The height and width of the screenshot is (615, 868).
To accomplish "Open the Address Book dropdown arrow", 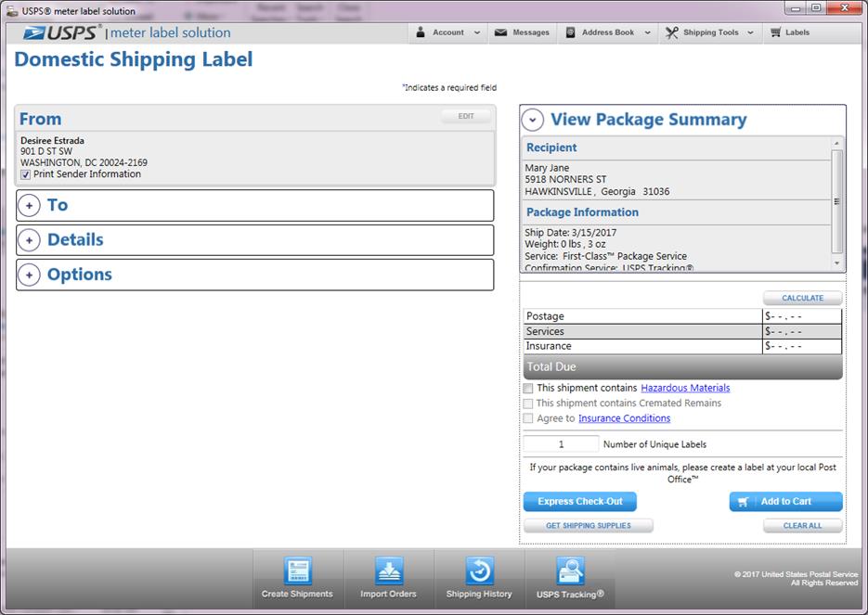I will tap(648, 32).
